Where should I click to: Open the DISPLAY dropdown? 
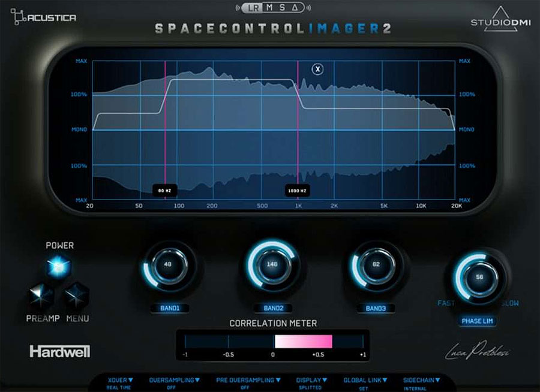point(311,380)
